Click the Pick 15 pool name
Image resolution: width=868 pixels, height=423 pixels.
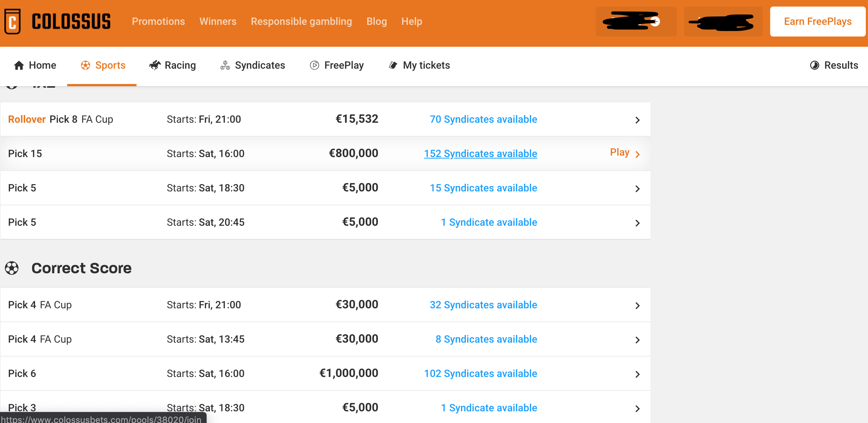pyautogui.click(x=25, y=153)
